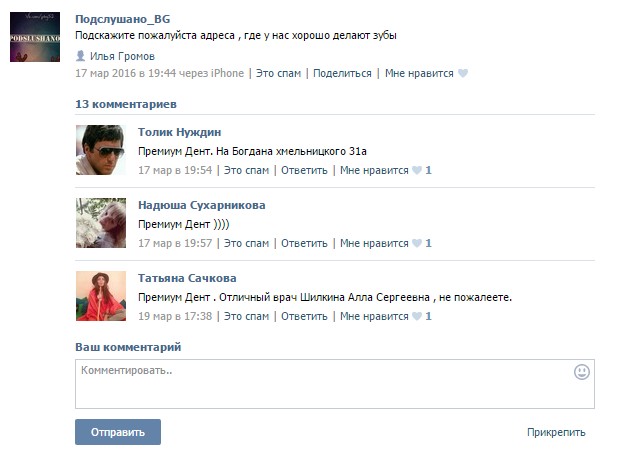This screenshot has height=461, width=619.
Task: Click heart icon on Надюша Сухарникова's comment
Action: (x=417, y=243)
